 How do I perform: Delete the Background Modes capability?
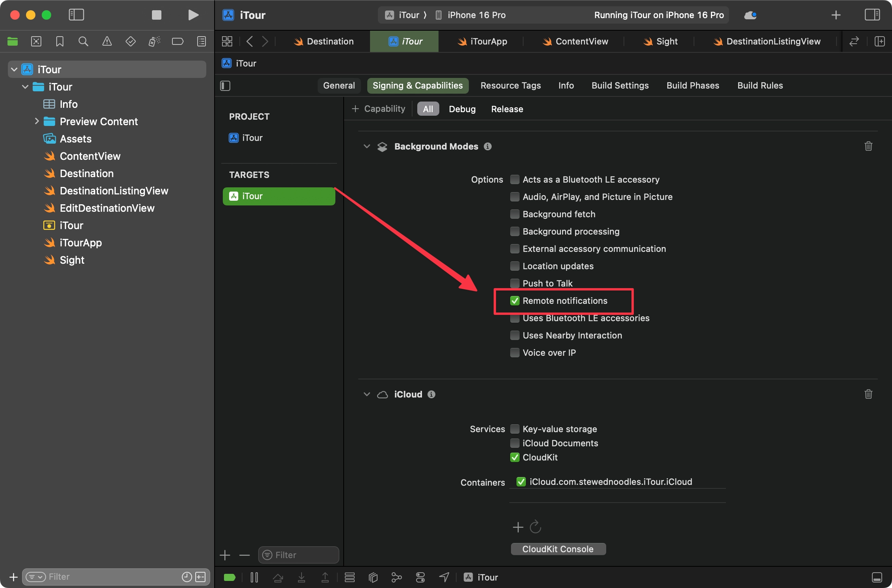(x=868, y=146)
